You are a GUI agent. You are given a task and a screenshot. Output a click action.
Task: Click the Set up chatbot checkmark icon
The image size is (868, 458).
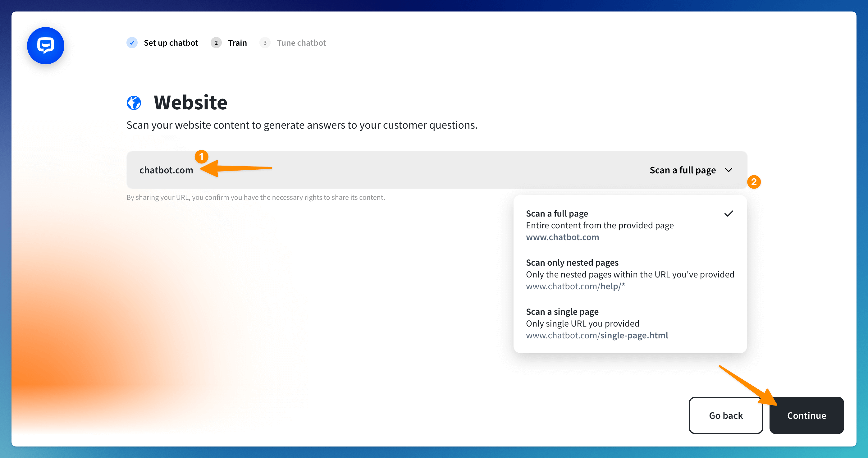[x=132, y=43]
